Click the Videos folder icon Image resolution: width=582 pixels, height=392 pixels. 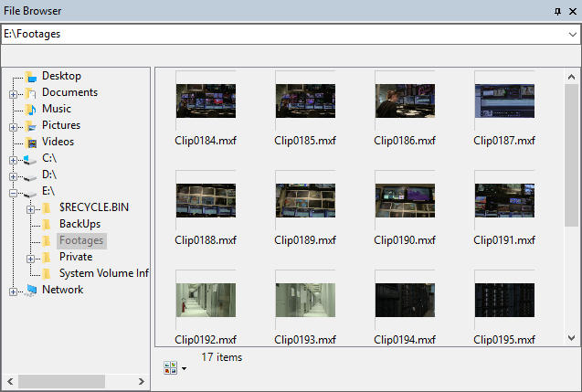pos(32,142)
